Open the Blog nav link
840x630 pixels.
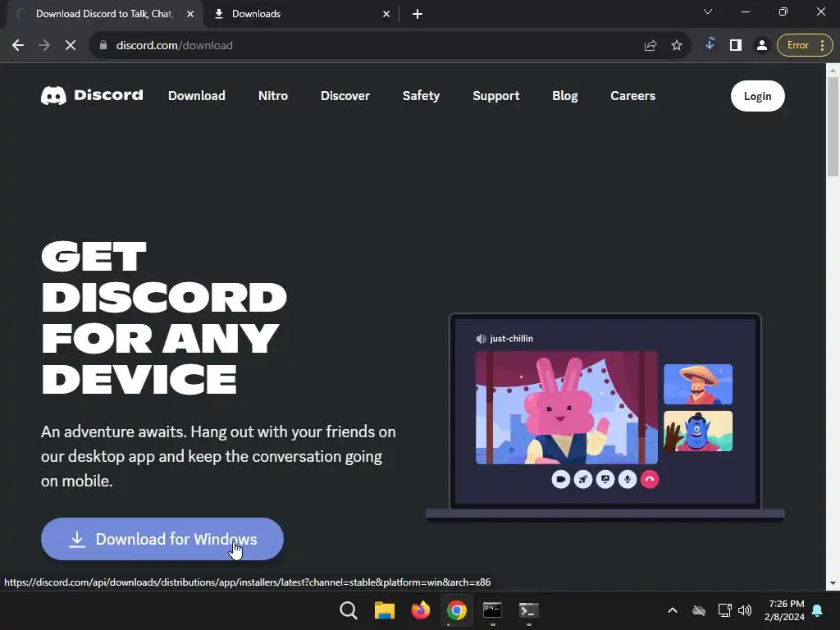565,96
